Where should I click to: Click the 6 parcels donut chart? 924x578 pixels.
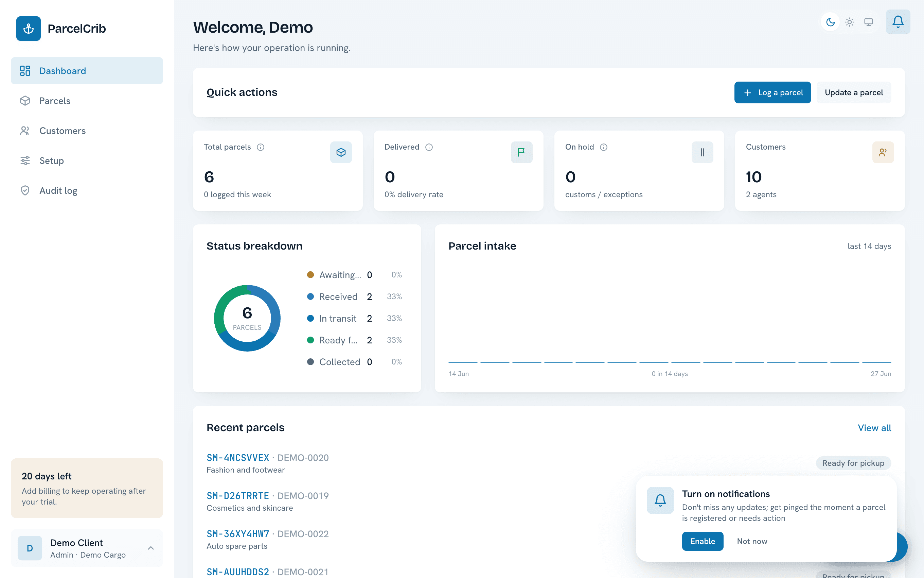click(x=247, y=318)
